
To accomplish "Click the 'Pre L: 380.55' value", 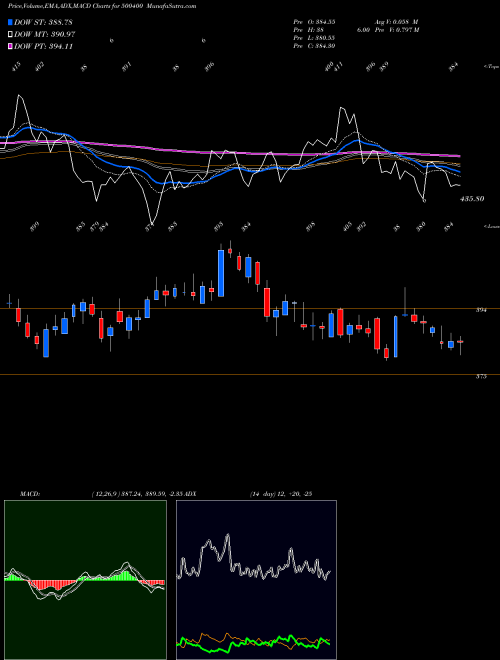I will point(314,38).
